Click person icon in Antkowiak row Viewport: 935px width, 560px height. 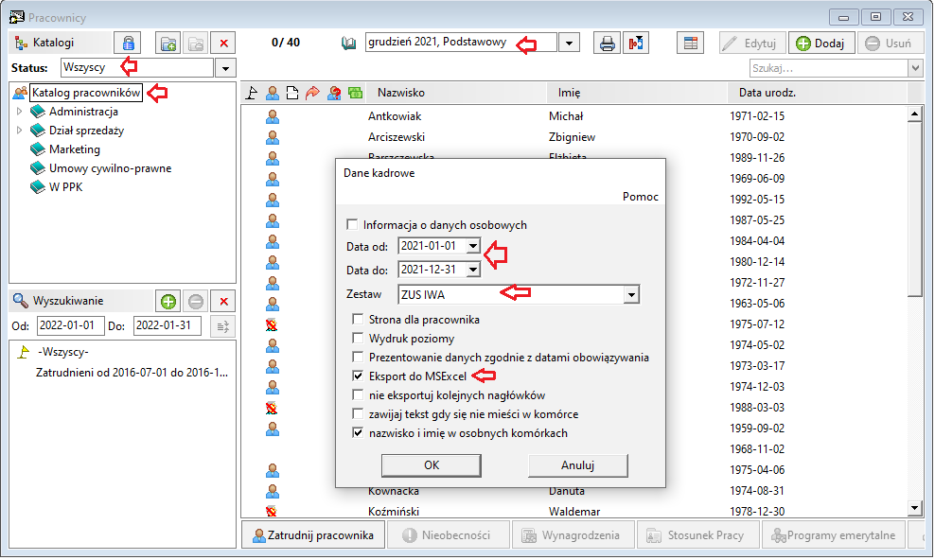click(x=273, y=116)
